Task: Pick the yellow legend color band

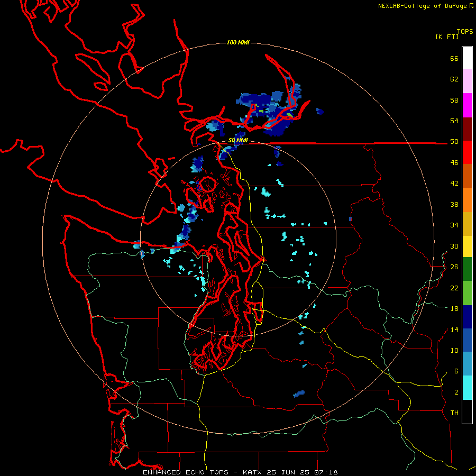Action: click(467, 246)
